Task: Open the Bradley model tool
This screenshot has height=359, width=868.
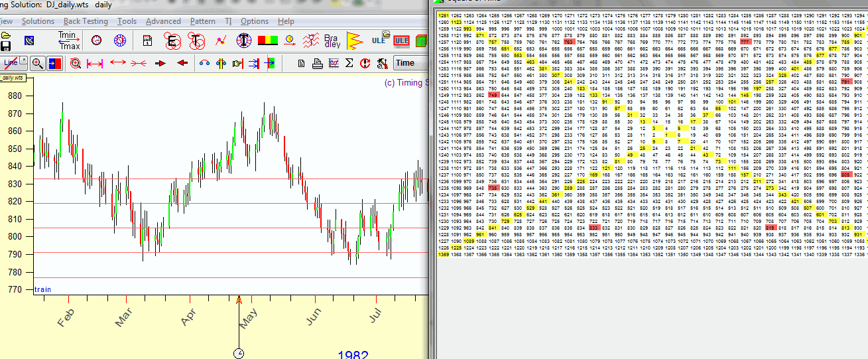Action: [x=332, y=40]
